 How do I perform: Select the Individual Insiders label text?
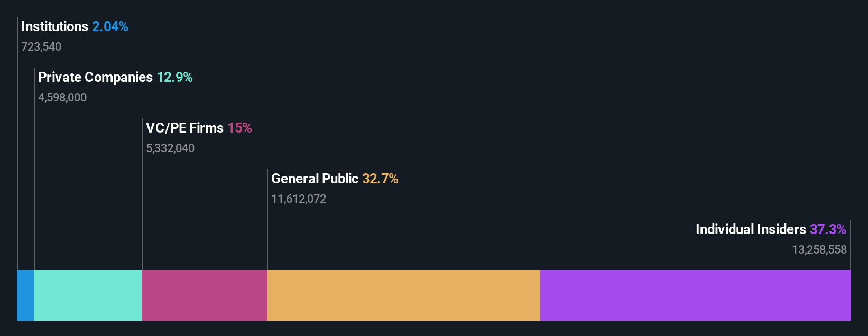click(750, 229)
